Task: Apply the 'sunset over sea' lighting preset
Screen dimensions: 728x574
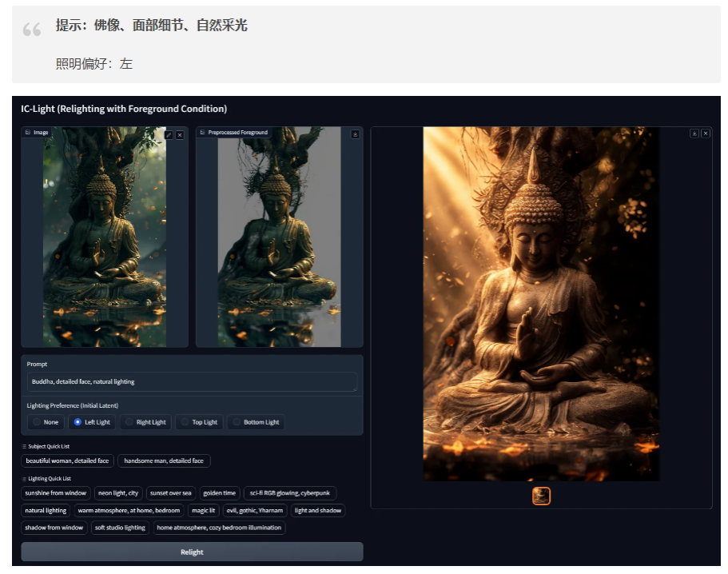Action: click(x=170, y=493)
